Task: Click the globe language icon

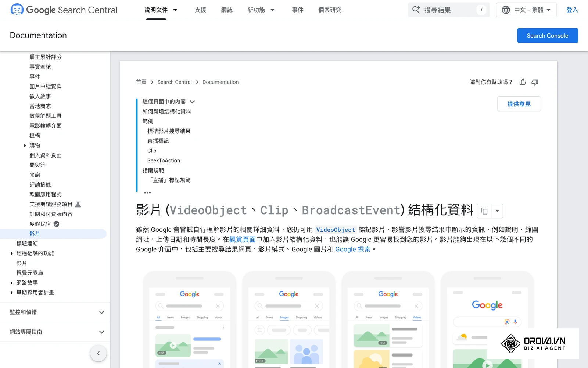Action: (506, 10)
